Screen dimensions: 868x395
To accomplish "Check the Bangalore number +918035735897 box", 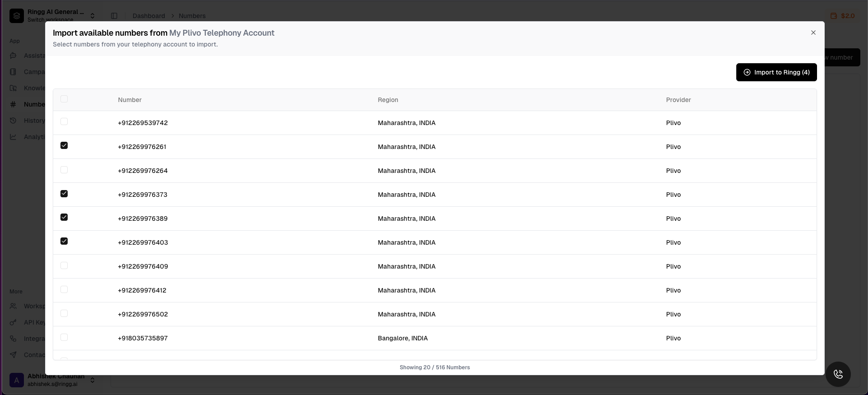I will (64, 337).
